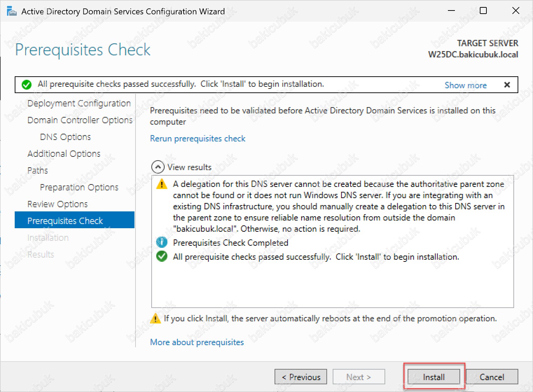
Task: Close the wizard window
Action: click(x=515, y=11)
